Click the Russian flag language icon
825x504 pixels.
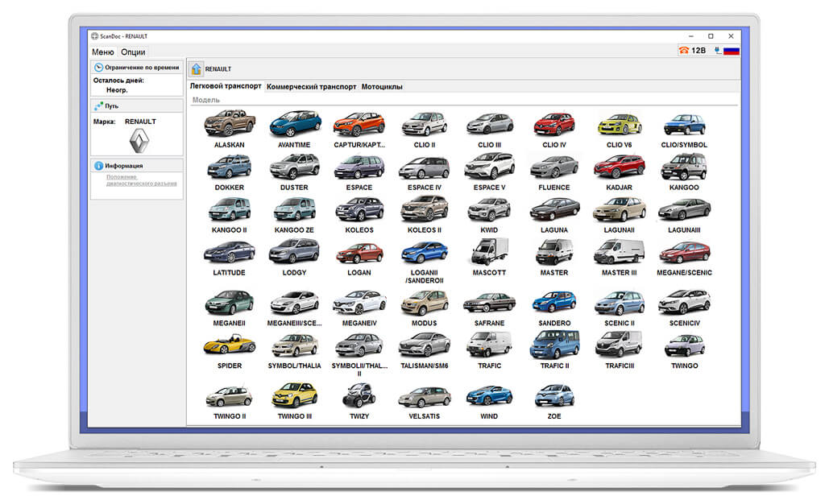click(x=732, y=51)
